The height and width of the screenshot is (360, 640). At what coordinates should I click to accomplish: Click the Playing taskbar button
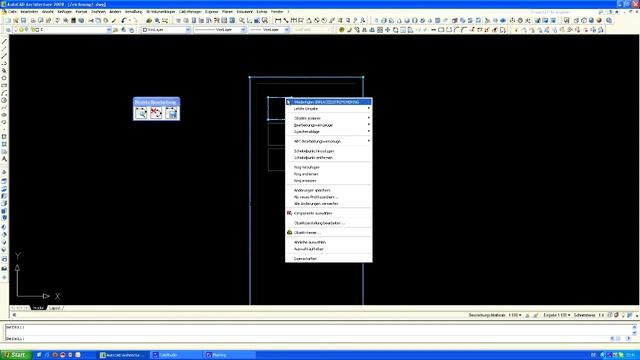[x=229, y=355]
